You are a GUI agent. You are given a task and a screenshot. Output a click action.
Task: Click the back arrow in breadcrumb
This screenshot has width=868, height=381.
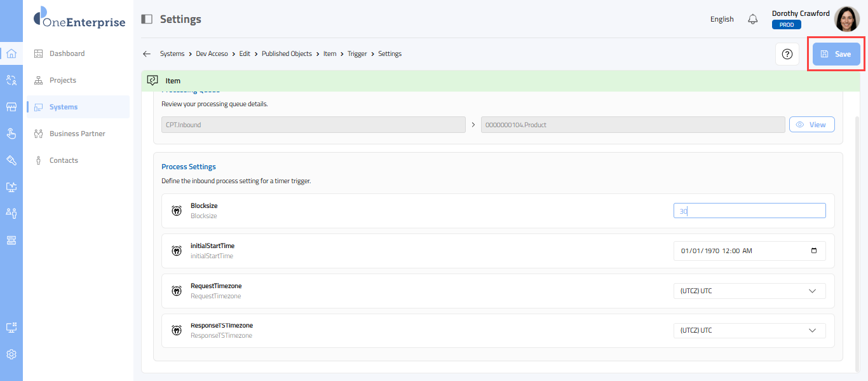(147, 54)
